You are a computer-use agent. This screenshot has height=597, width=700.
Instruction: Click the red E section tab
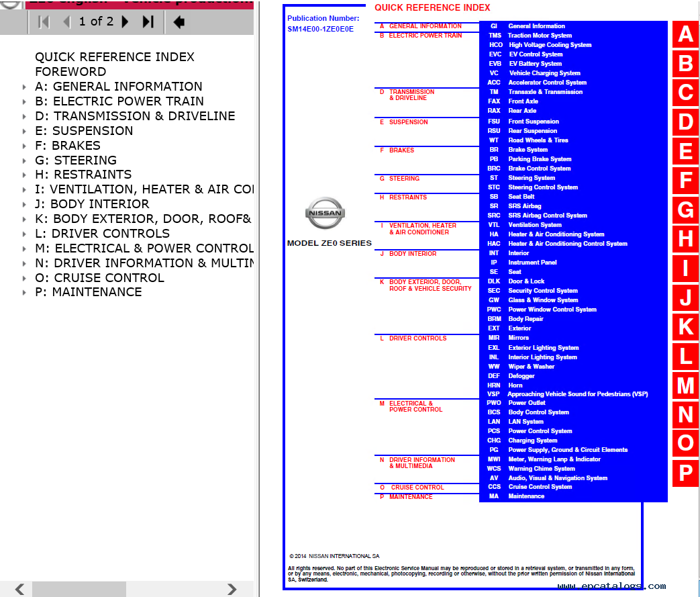tap(686, 151)
